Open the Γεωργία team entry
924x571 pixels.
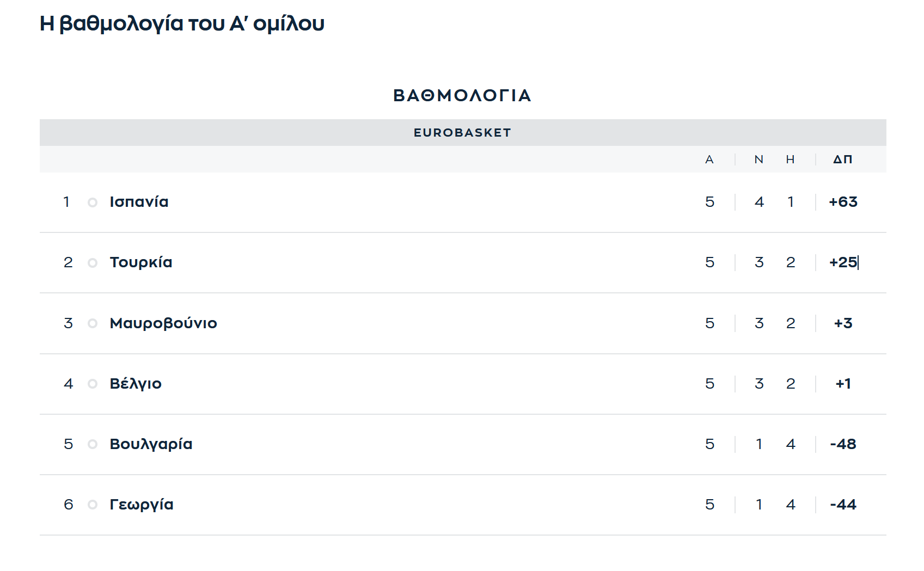coord(142,505)
